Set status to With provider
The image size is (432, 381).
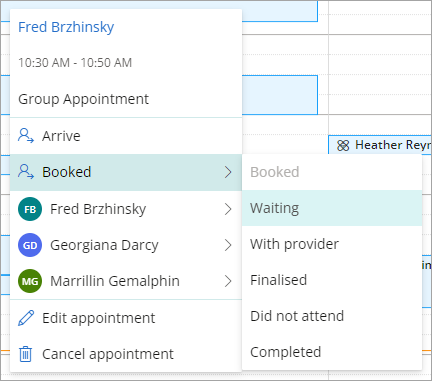click(332, 244)
